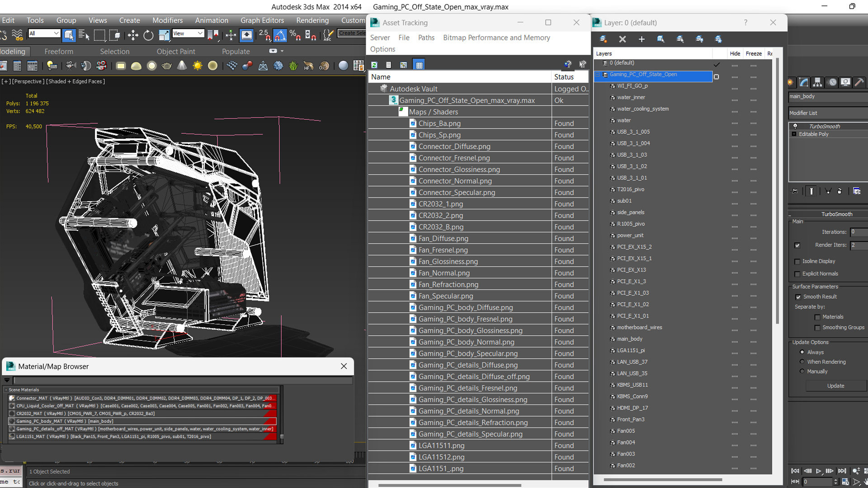
Task: Delete highlighted layer with X icon
Action: [623, 39]
